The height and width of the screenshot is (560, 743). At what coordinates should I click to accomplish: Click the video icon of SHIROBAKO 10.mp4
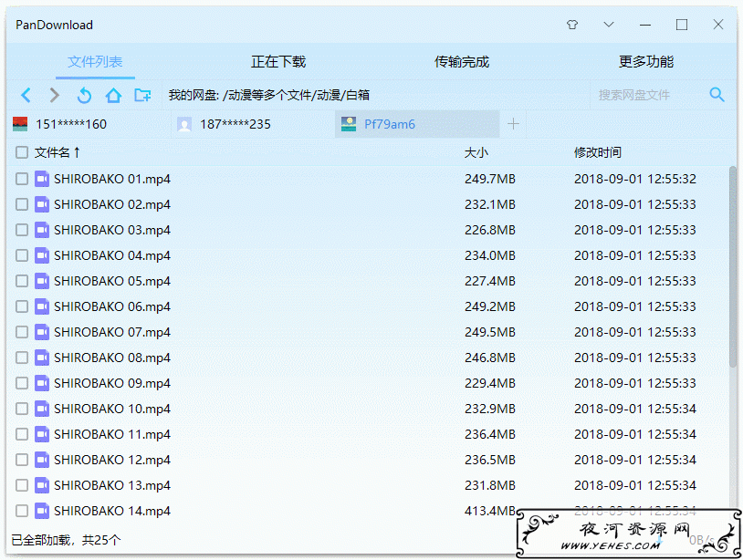[x=42, y=409]
